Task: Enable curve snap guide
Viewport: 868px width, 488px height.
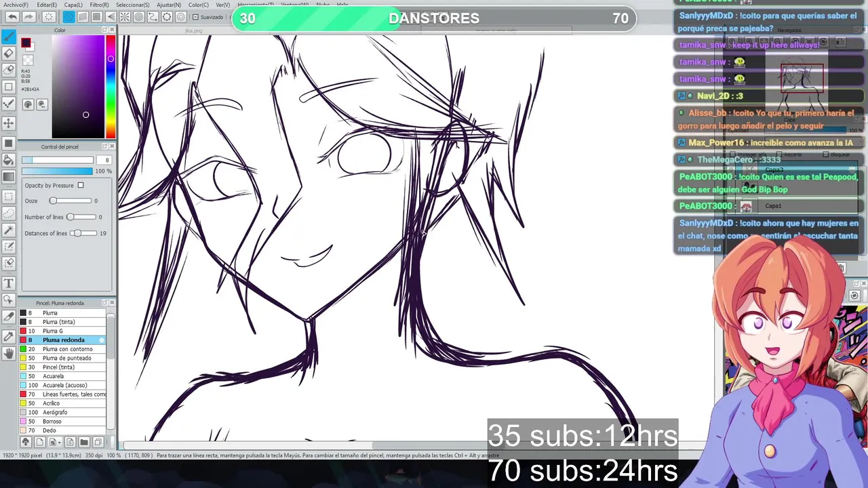Action: [153, 17]
